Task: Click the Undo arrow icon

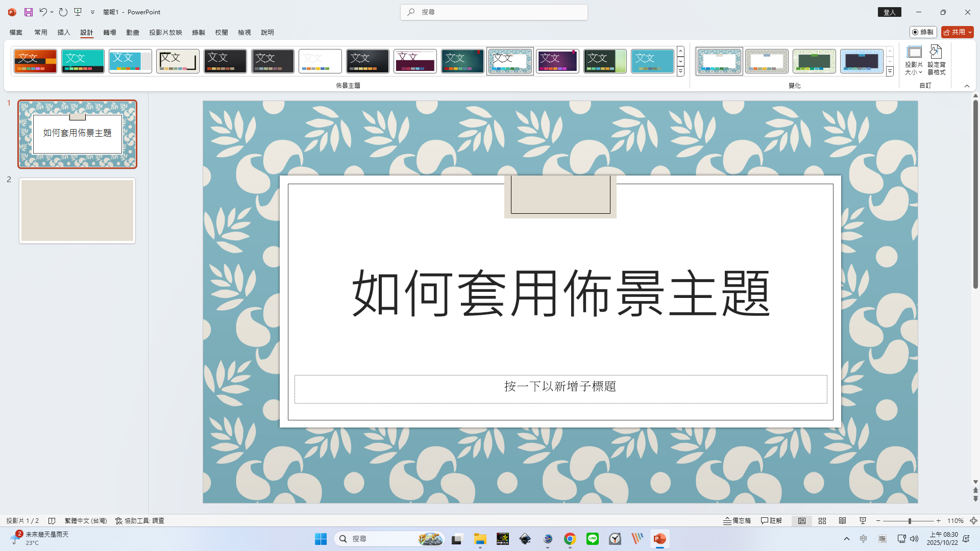Action: coord(43,12)
